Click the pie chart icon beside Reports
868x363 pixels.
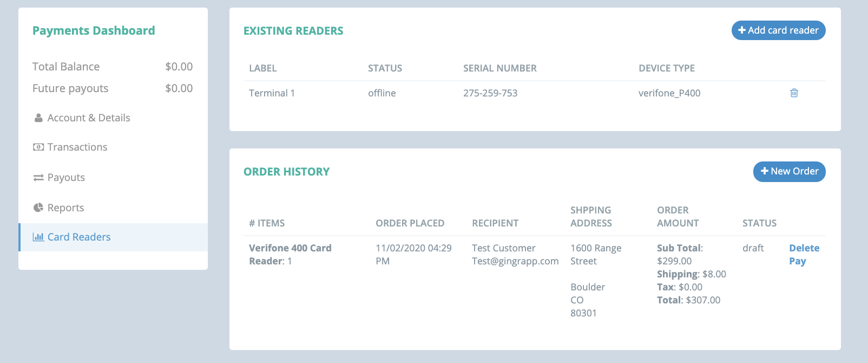coord(38,208)
